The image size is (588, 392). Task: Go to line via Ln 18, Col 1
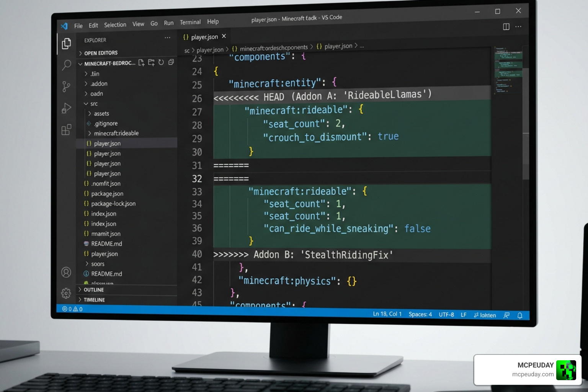(387, 314)
